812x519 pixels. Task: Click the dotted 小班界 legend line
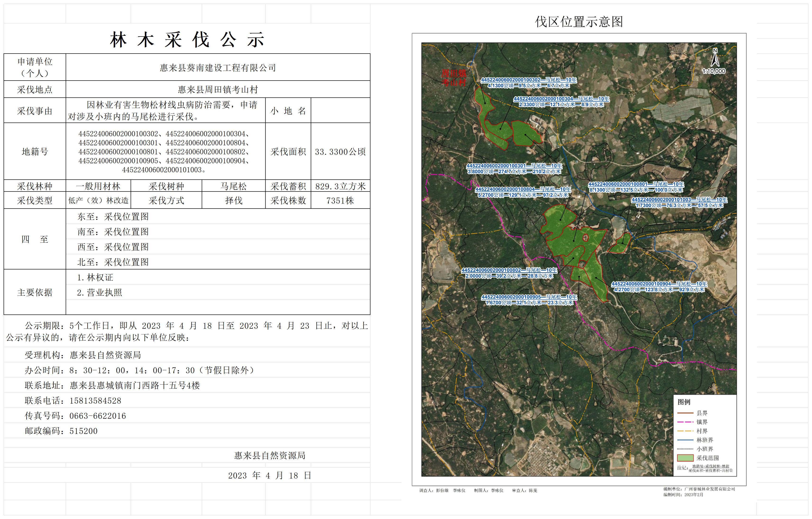coord(685,449)
